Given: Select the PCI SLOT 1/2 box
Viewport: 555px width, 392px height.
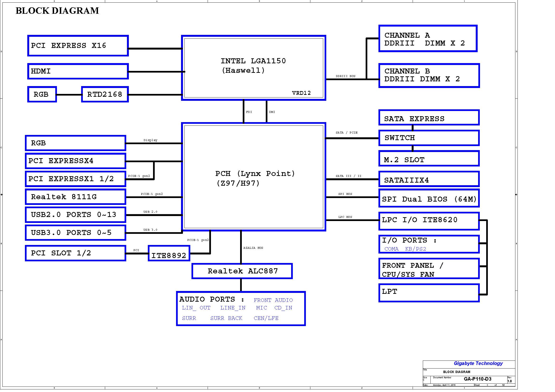Looking at the screenshot, I should click(x=75, y=253).
